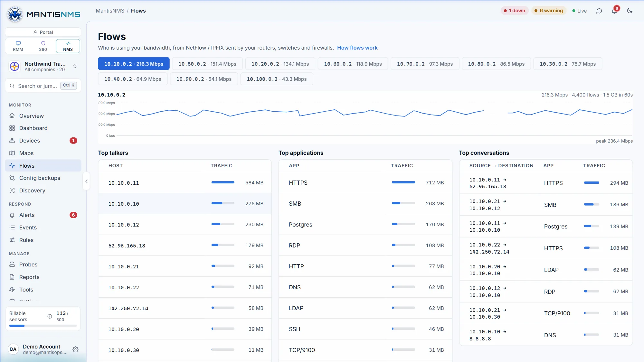
Task: Click the Discovery scan icon
Action: tap(12, 190)
